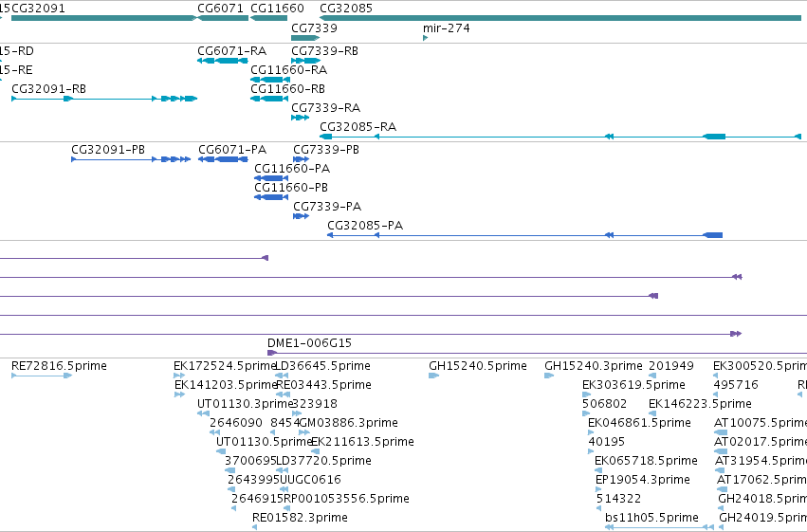Click the 3700695 EST marker
The image size is (807, 532).
point(230,470)
